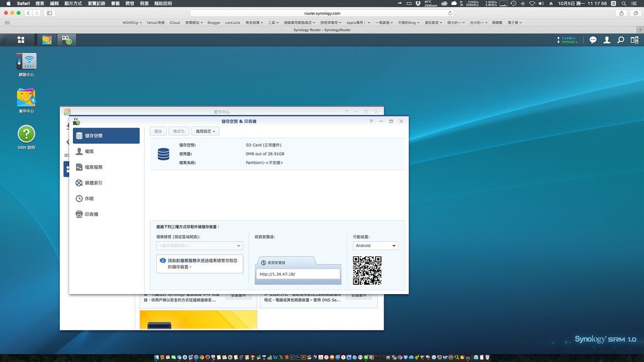Click the 格式化 format button
Image resolution: width=644 pixels, height=362 pixels.
(179, 131)
